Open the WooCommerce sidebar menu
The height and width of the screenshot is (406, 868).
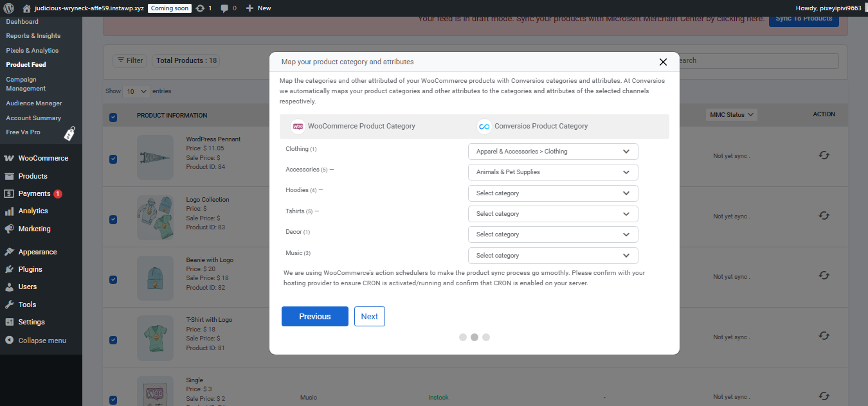tap(41, 158)
